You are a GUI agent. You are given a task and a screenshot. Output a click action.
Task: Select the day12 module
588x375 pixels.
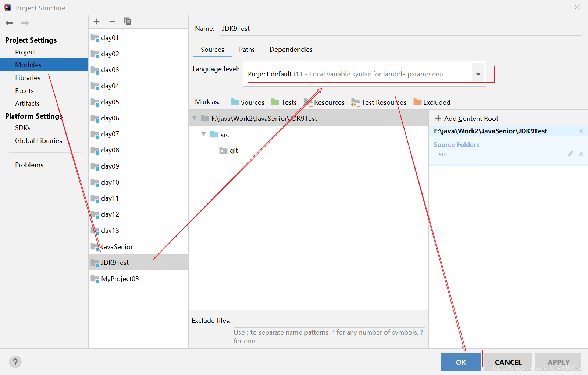pos(138,214)
